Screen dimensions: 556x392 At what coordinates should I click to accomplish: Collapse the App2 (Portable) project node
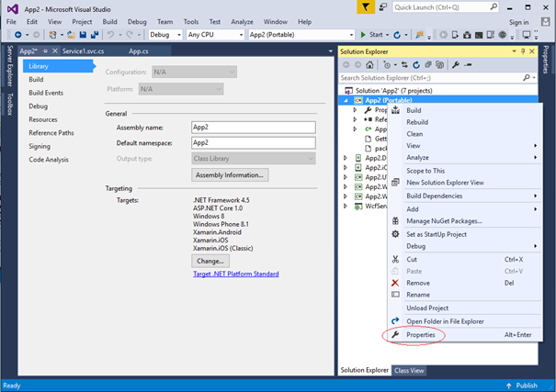point(346,101)
